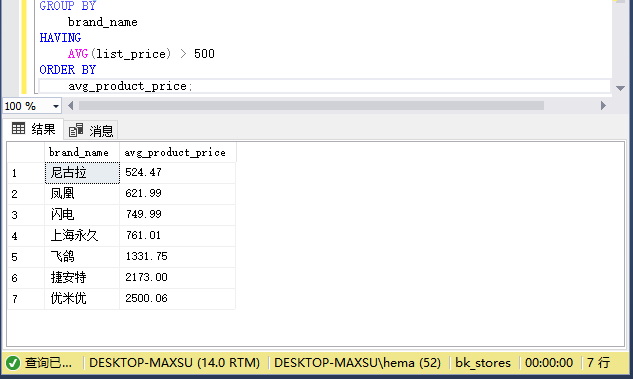This screenshot has width=633, height=379.
Task: Switch to the 消息 tab
Action: (x=91, y=130)
